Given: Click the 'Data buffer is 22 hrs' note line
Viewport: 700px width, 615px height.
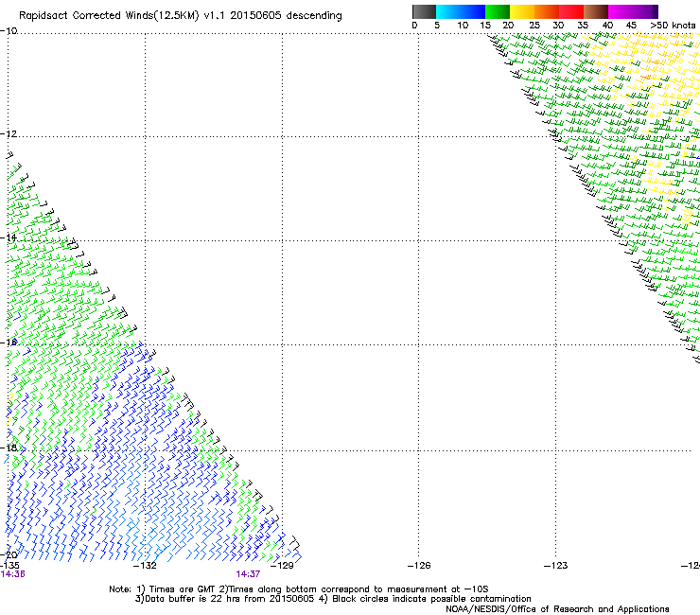Looking at the screenshot, I should [333, 599].
